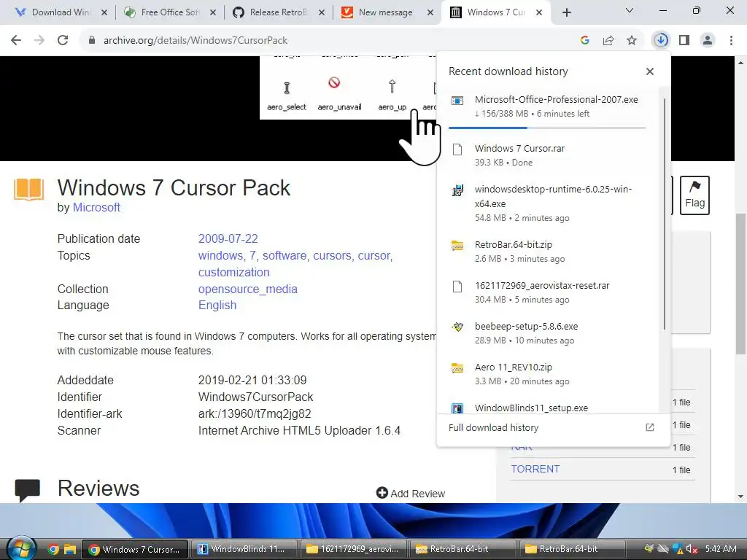Click Aero 11_REV10.zip folder icon
This screenshot has width=747, height=560.
pos(457,368)
